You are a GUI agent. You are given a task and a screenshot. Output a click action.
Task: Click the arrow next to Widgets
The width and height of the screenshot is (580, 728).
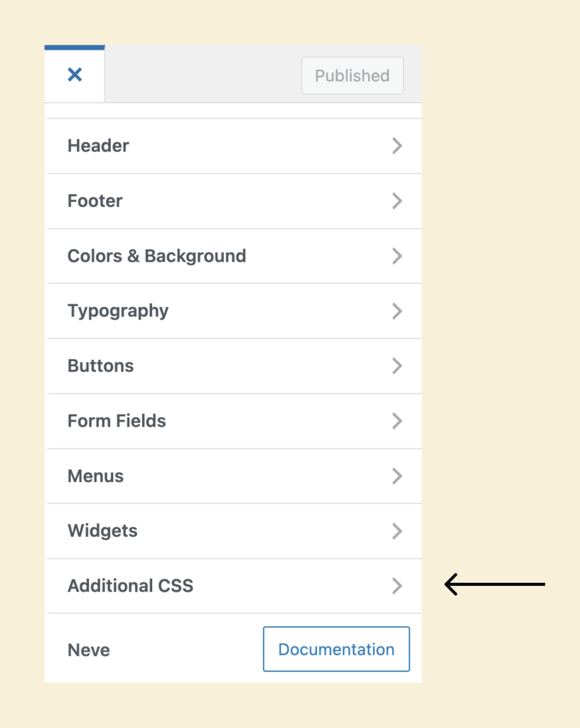click(397, 531)
